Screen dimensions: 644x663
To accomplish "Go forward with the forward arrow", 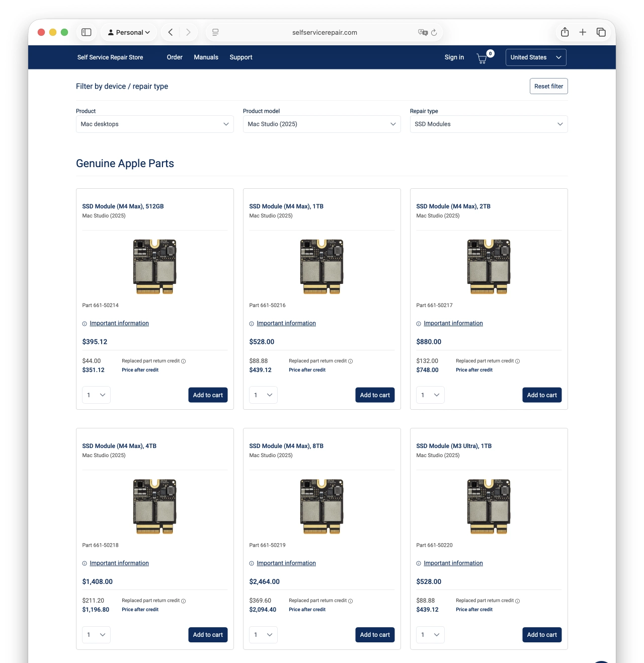I will (x=188, y=32).
